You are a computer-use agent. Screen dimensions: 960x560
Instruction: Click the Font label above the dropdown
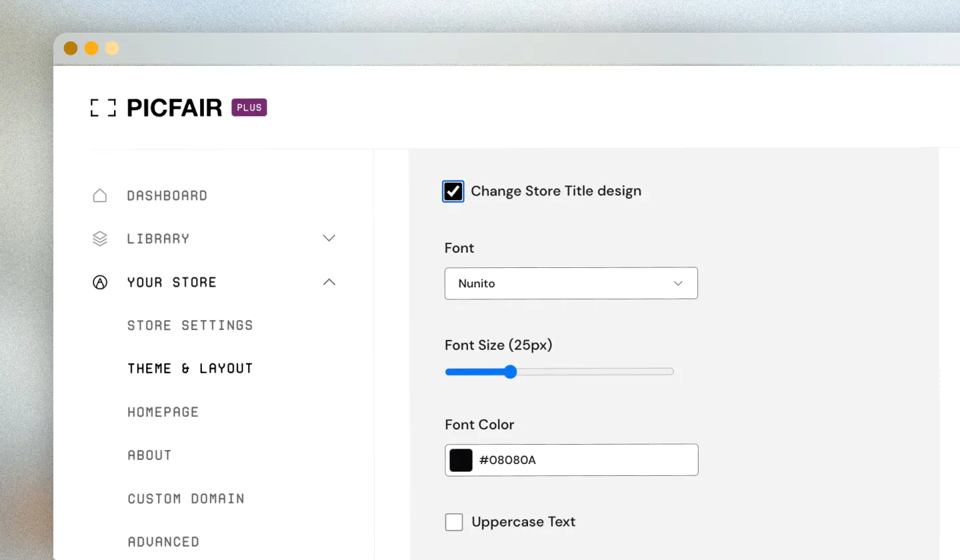[459, 248]
